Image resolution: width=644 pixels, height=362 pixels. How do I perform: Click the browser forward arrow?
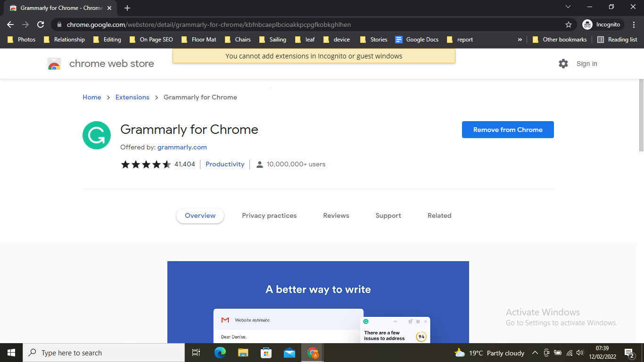[25, 25]
